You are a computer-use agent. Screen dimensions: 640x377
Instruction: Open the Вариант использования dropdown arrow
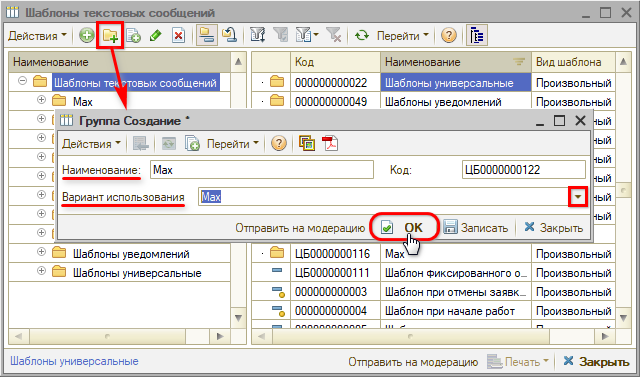pos(578,197)
